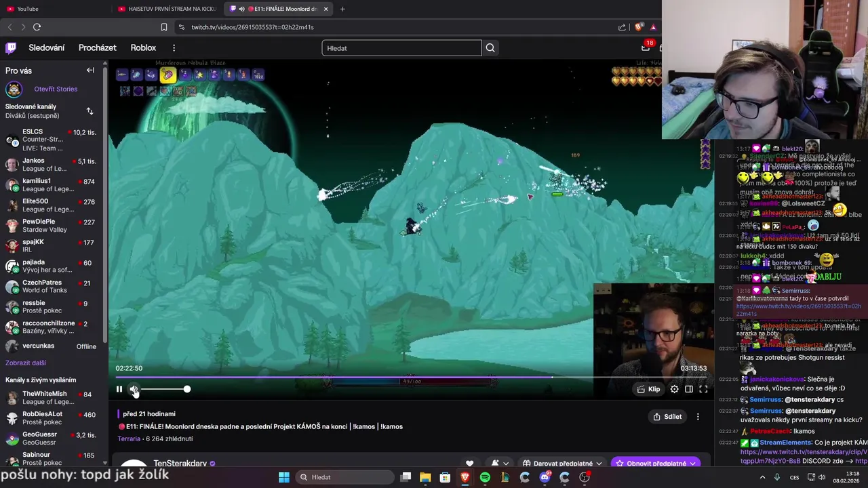Click the video seek progress bar
The height and width of the screenshot is (488, 868).
[411, 377]
